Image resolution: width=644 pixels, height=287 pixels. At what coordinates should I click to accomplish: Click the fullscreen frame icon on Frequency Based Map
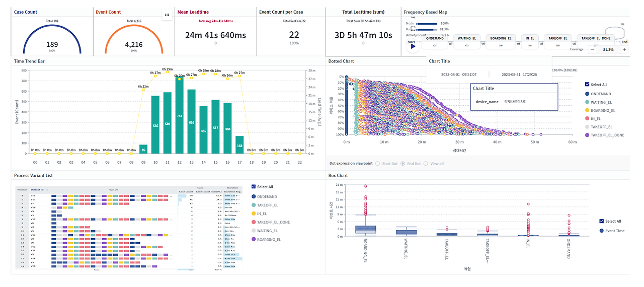click(413, 29)
